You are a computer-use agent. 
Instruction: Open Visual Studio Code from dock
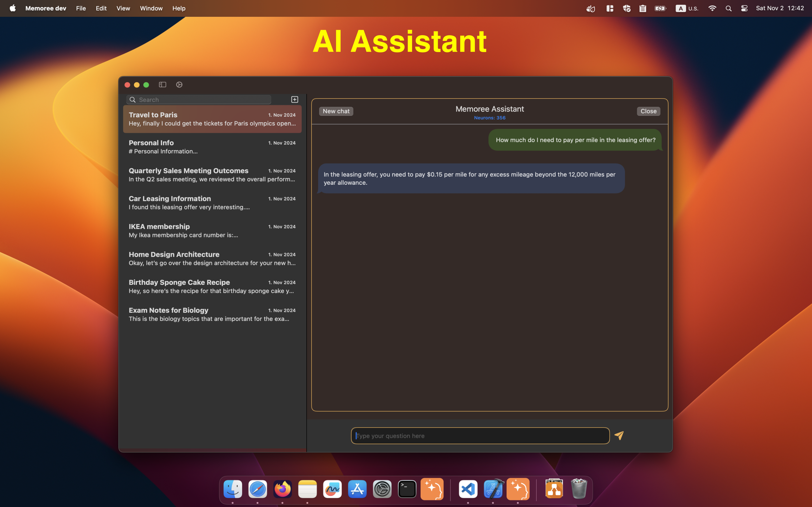[468, 489]
